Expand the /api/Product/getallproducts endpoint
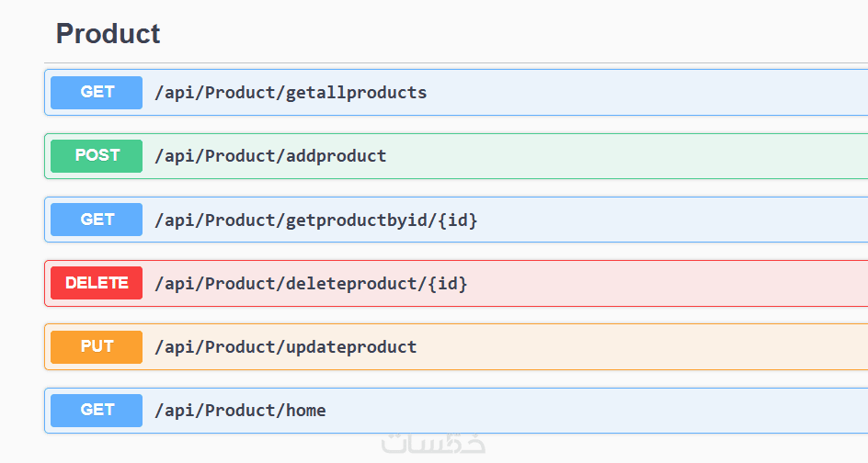 [x=291, y=93]
